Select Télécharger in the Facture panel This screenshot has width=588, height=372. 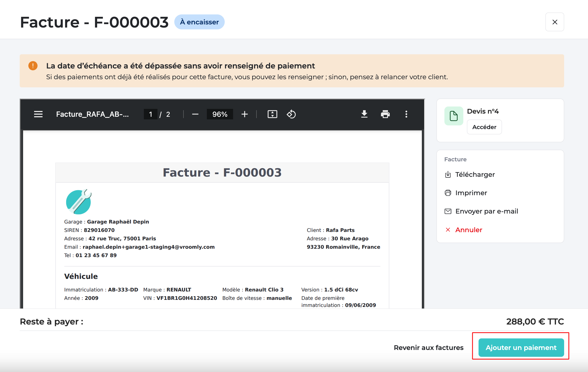[x=475, y=174]
